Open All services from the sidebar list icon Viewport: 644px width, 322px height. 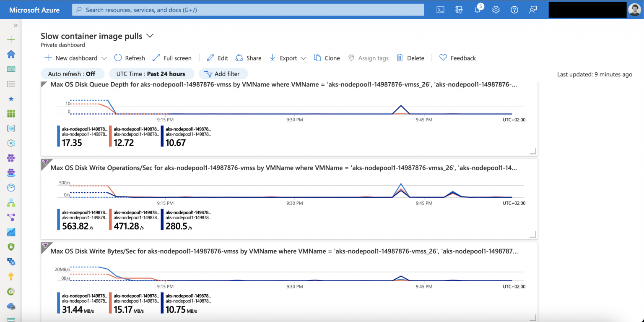click(11, 84)
